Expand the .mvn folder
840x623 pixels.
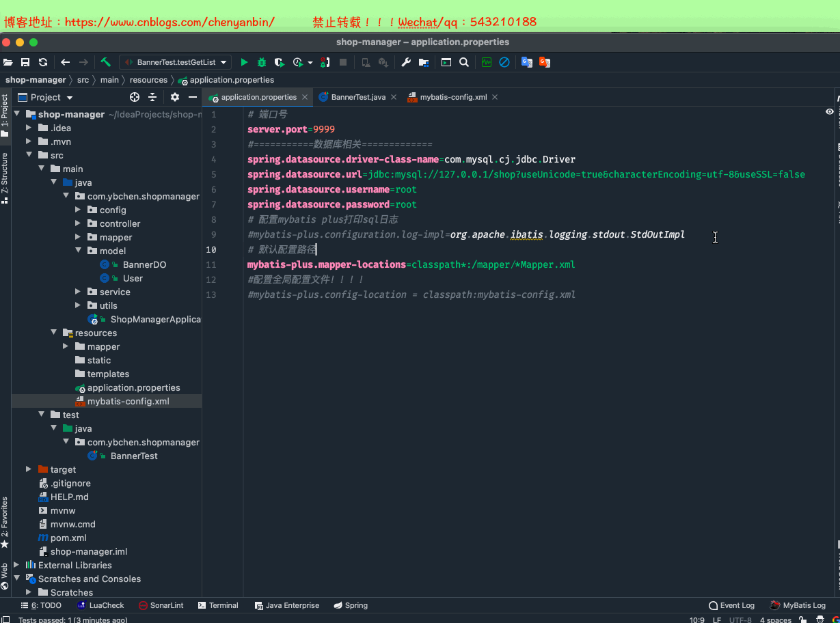28,141
